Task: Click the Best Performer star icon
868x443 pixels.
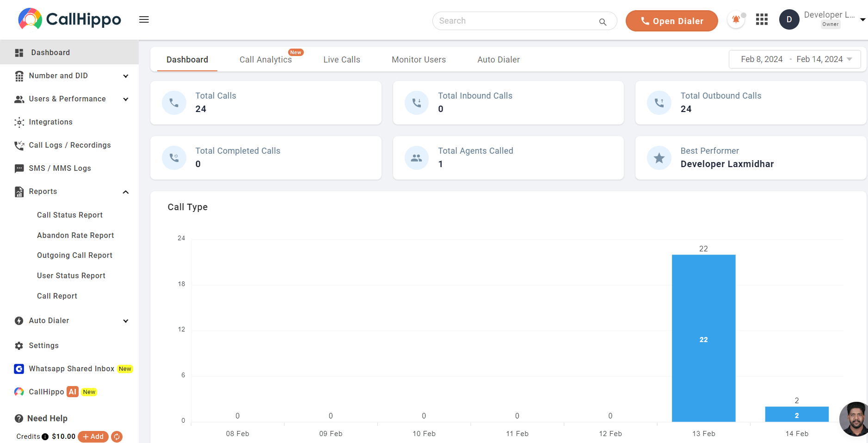Action: [659, 158]
